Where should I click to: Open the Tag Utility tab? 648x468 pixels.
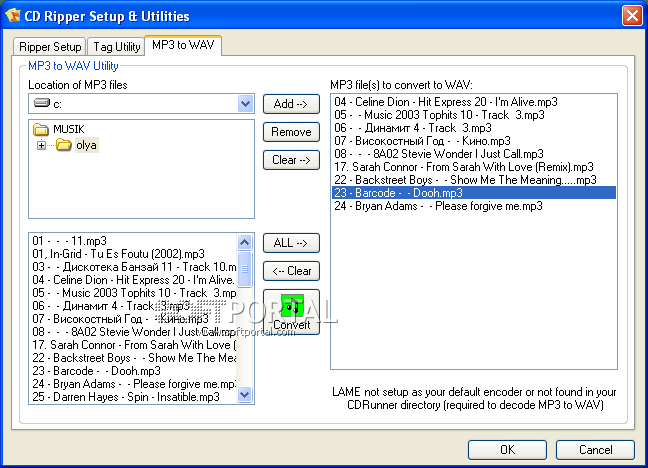point(117,47)
